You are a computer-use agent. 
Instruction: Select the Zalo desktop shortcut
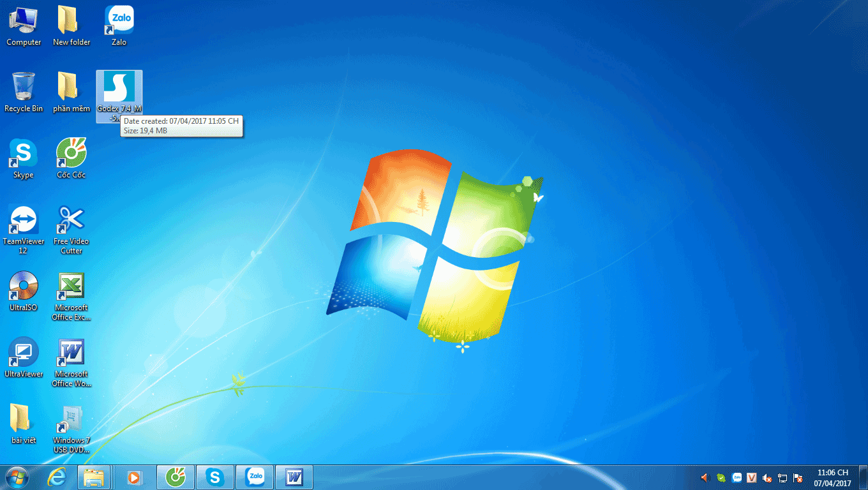[119, 26]
